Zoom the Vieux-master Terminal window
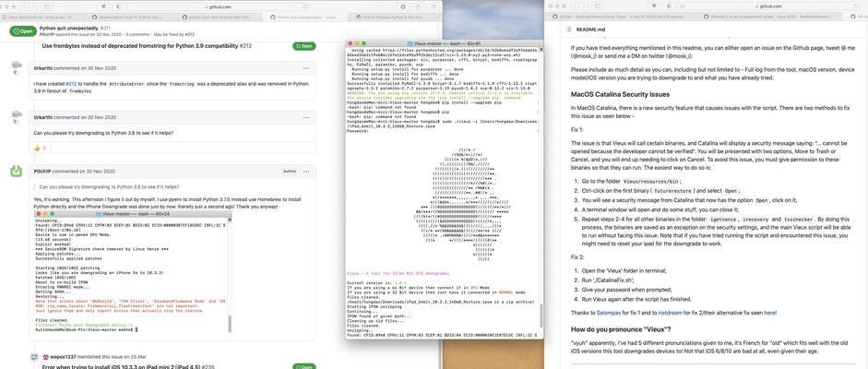 tap(364, 43)
